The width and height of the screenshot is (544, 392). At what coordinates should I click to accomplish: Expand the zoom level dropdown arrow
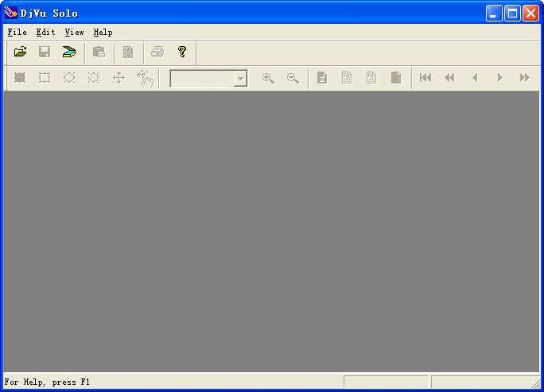tap(240, 79)
